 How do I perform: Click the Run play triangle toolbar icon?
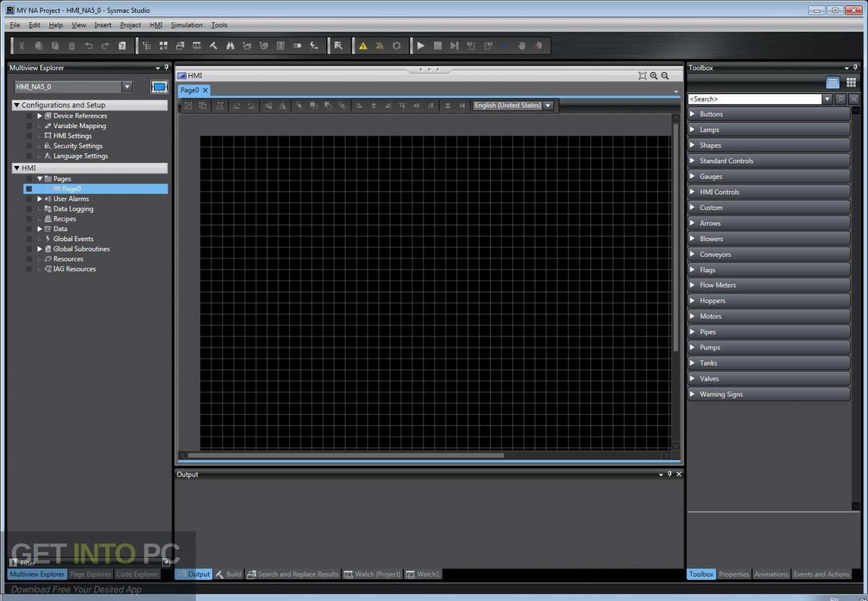[x=421, y=45]
